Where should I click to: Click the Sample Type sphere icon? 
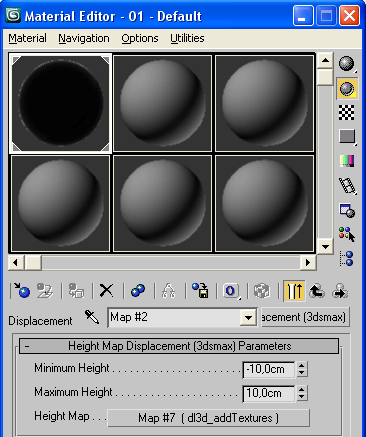[347, 64]
